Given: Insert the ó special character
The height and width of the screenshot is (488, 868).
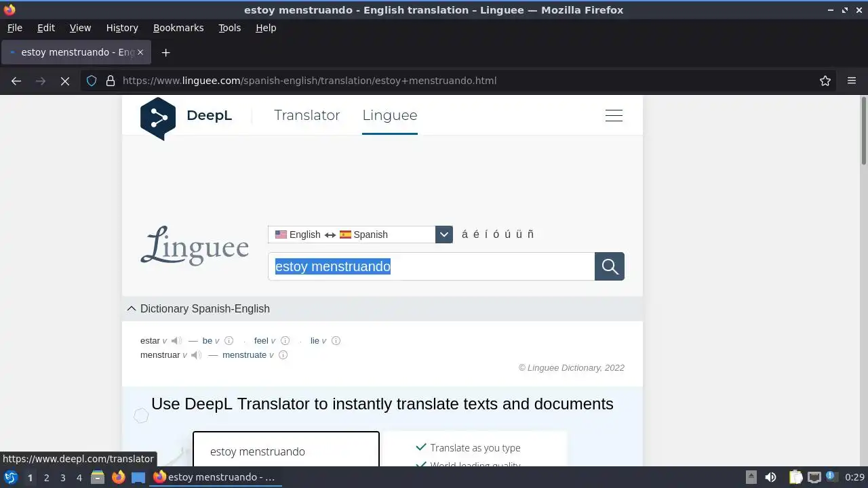Looking at the screenshot, I should coord(496,235).
